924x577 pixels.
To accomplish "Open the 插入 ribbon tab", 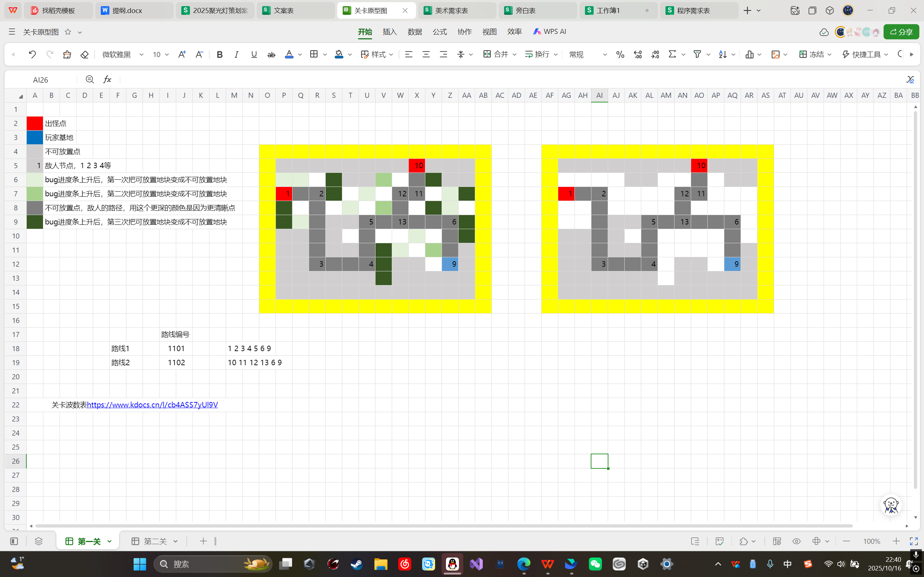I will pyautogui.click(x=390, y=32).
